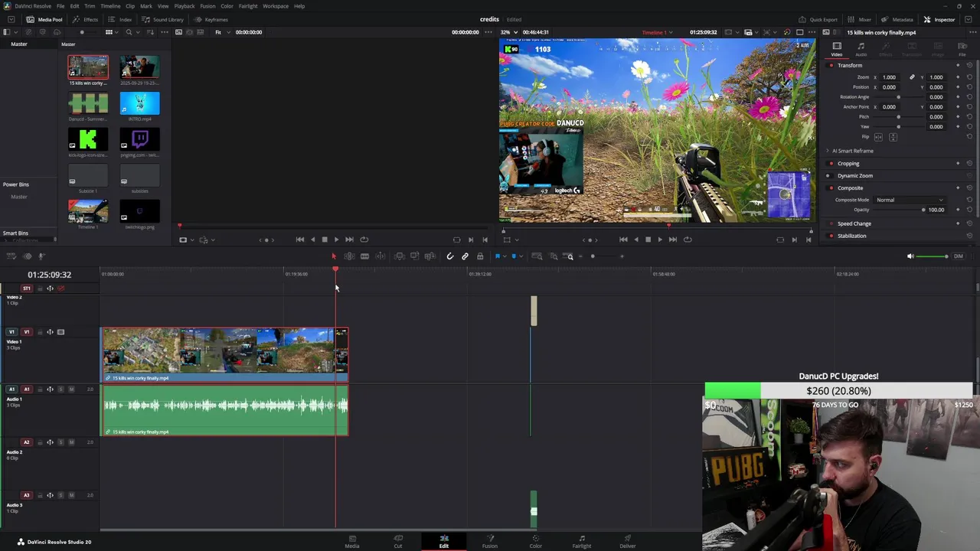Click the Custom Zoom icon
Screen dimensions: 980x551
pyautogui.click(x=569, y=256)
